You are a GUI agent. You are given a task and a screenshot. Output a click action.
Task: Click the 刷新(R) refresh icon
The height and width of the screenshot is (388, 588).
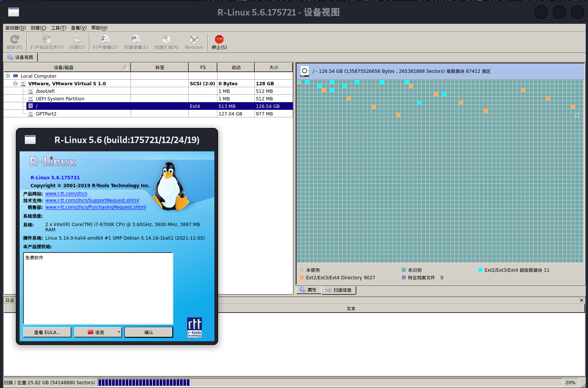coord(14,42)
